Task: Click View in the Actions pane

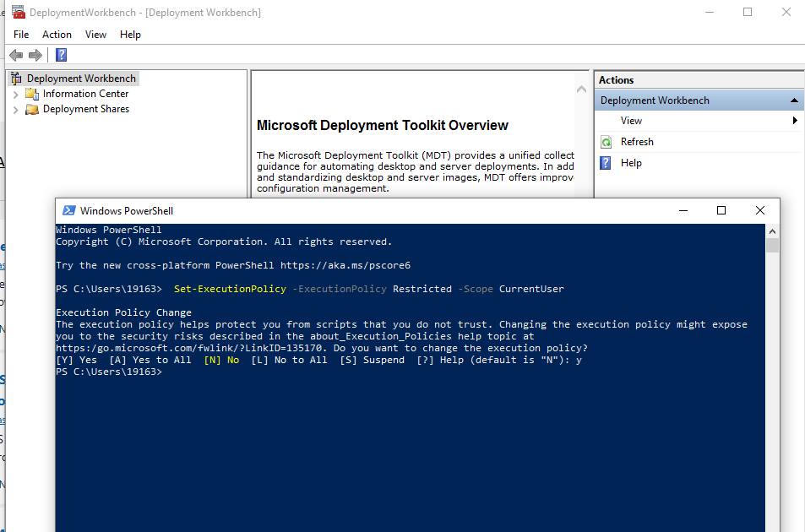Action: (x=631, y=121)
